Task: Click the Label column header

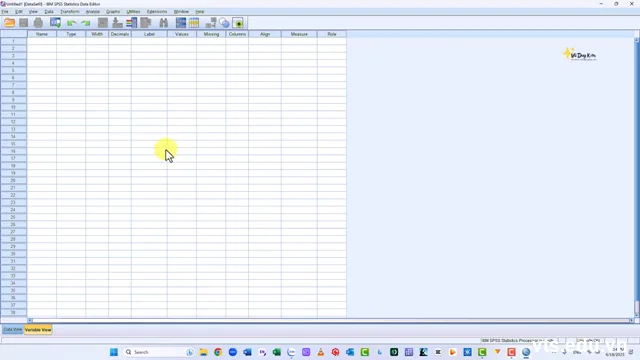Action: tap(149, 34)
